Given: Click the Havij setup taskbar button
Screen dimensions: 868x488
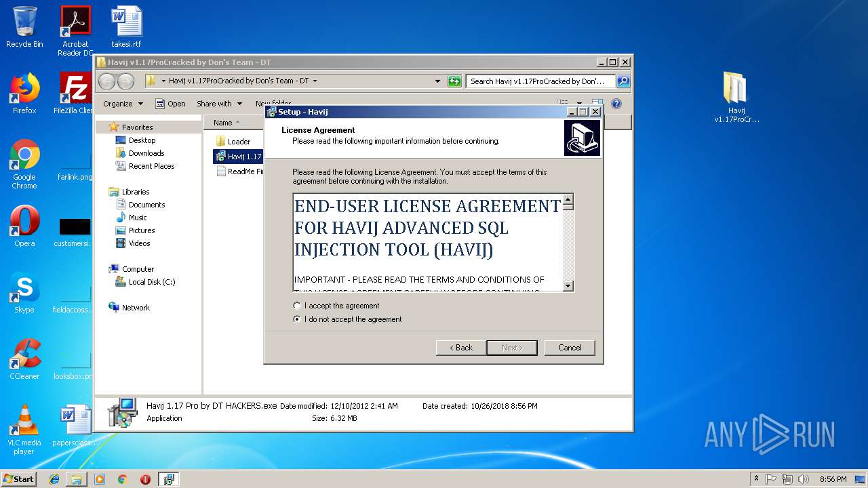Looking at the screenshot, I should point(169,479).
